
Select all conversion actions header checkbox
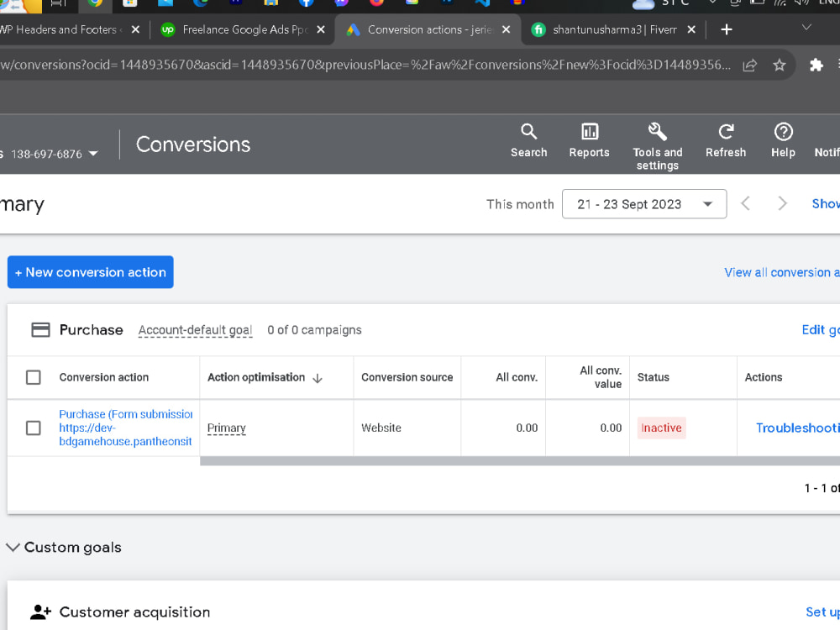point(34,377)
